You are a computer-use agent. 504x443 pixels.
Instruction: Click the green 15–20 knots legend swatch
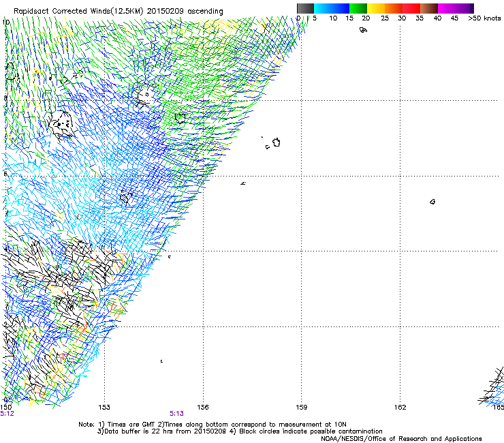tap(358, 8)
